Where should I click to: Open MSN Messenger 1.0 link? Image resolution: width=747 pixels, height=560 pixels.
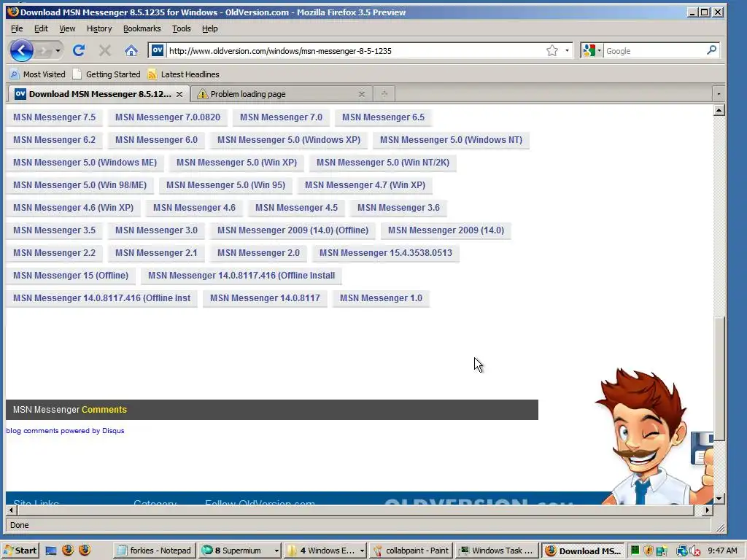(x=381, y=298)
